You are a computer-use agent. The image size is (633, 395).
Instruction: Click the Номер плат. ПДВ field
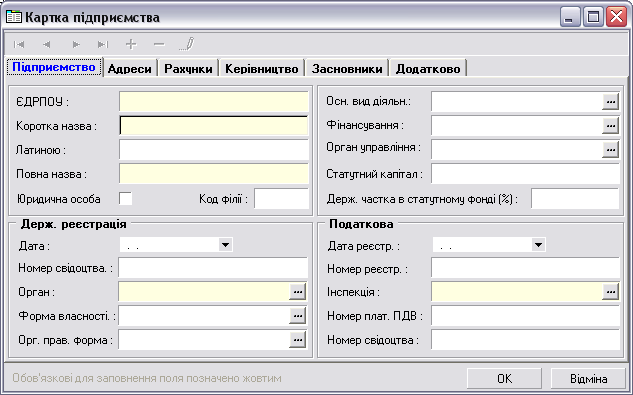pyautogui.click(x=525, y=316)
